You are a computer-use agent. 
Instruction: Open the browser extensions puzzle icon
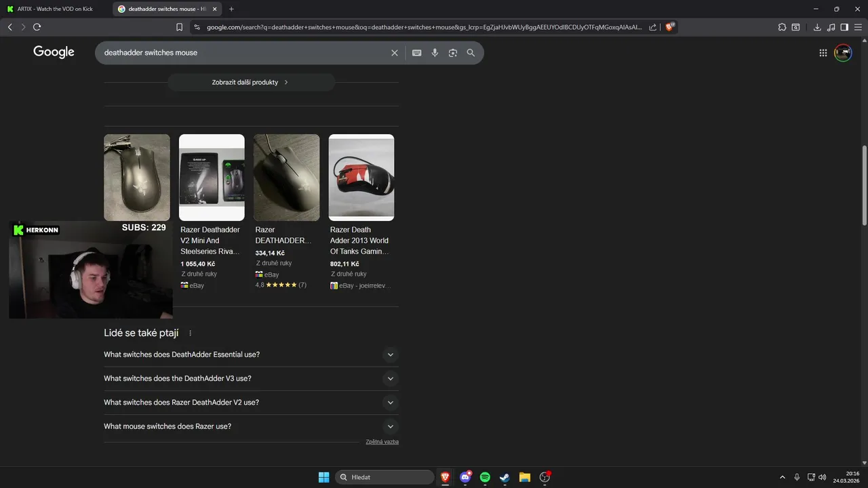782,27
